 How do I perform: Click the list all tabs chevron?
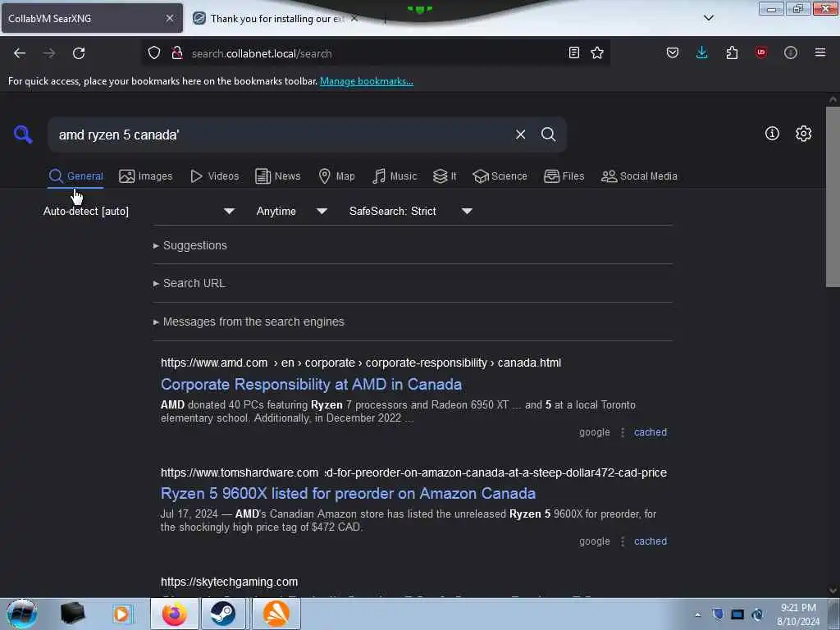point(708,18)
